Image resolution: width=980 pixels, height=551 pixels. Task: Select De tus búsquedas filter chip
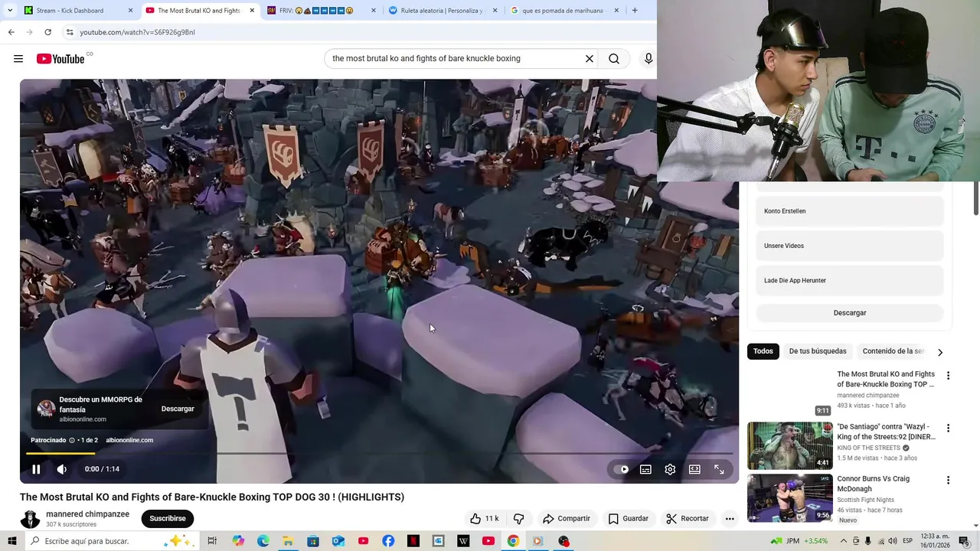coord(818,351)
